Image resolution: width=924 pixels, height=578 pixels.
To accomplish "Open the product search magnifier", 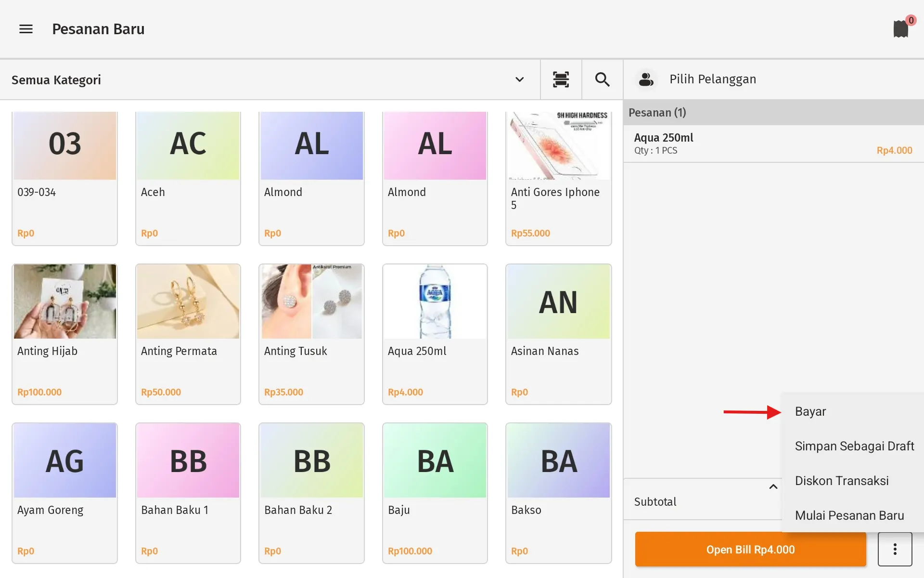I will coord(602,79).
